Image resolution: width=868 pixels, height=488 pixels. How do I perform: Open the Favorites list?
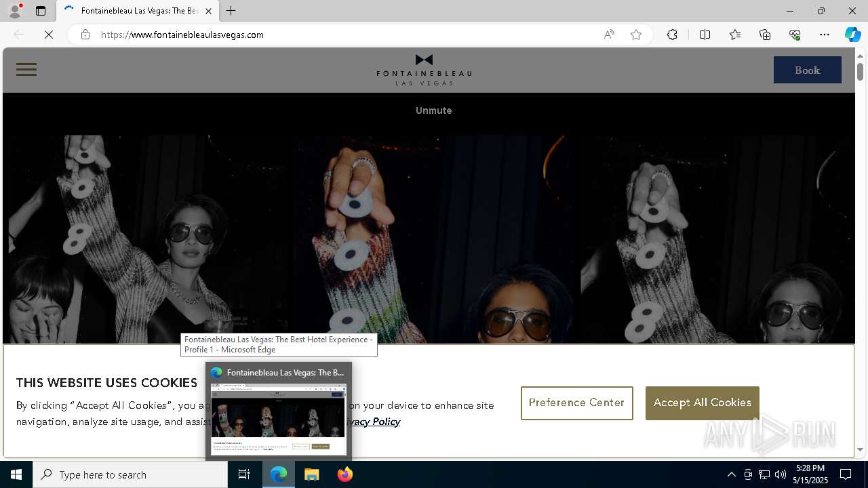(x=735, y=35)
